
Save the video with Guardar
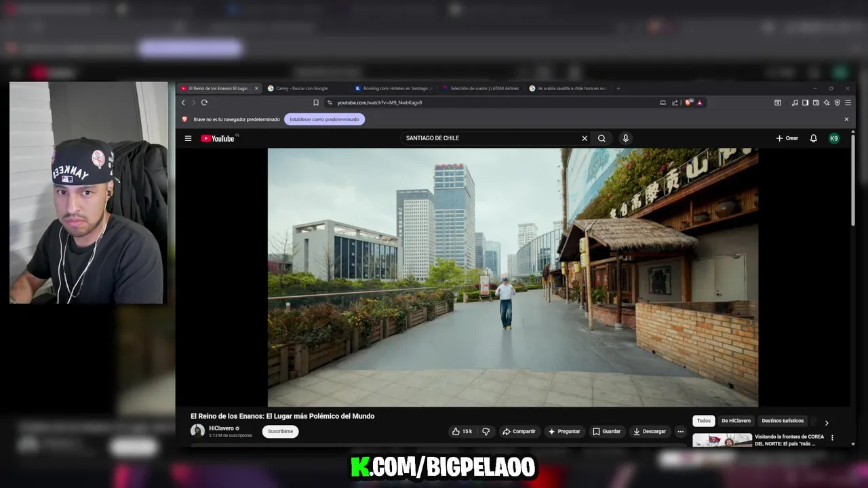606,431
